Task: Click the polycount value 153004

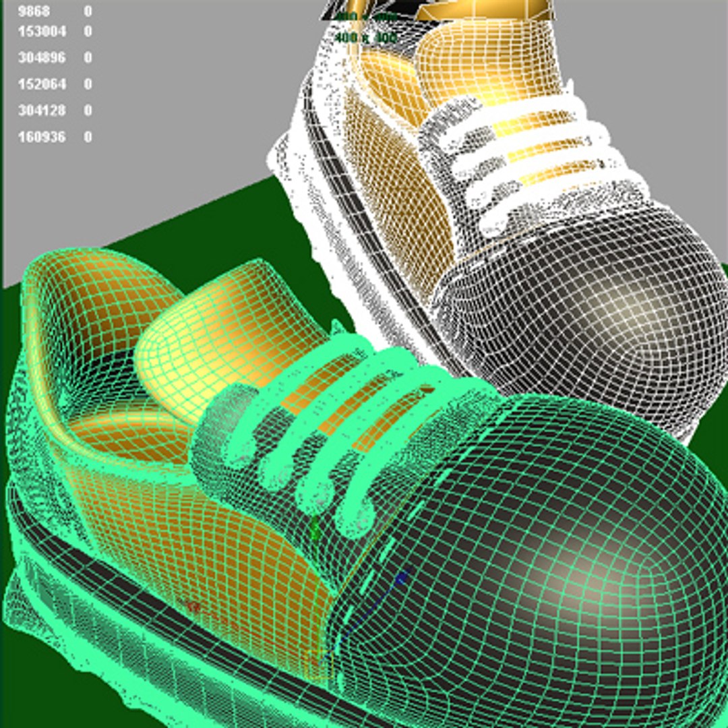Action: pyautogui.click(x=42, y=31)
